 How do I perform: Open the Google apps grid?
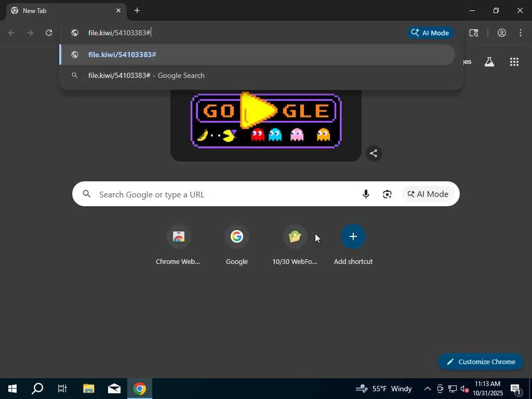coord(514,62)
